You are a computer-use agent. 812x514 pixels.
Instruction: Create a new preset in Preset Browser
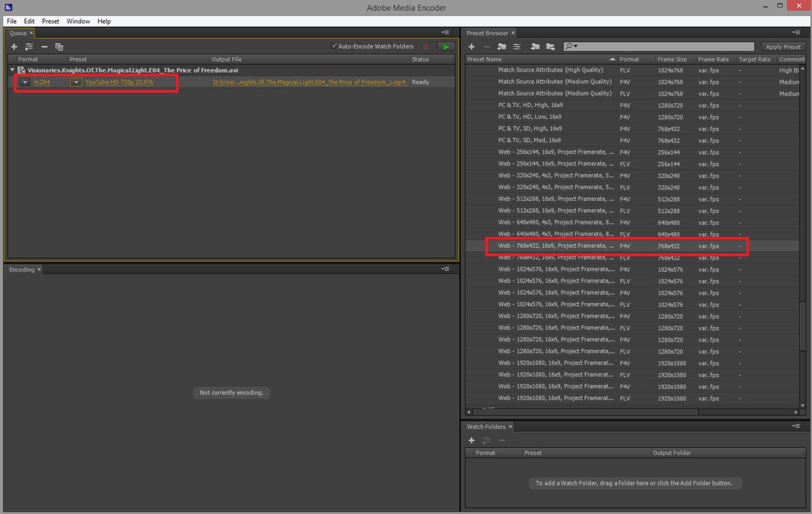[471, 47]
